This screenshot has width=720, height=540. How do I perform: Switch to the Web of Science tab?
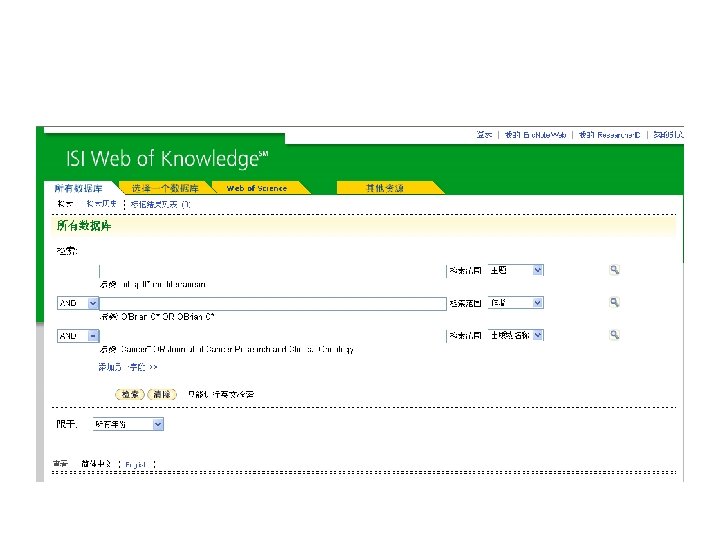[257, 188]
